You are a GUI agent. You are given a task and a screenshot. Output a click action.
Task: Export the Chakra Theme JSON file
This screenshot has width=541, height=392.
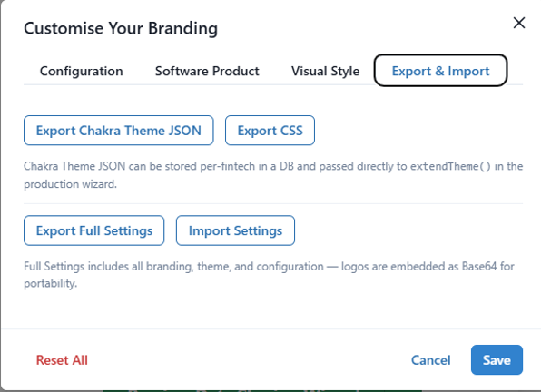[119, 131]
